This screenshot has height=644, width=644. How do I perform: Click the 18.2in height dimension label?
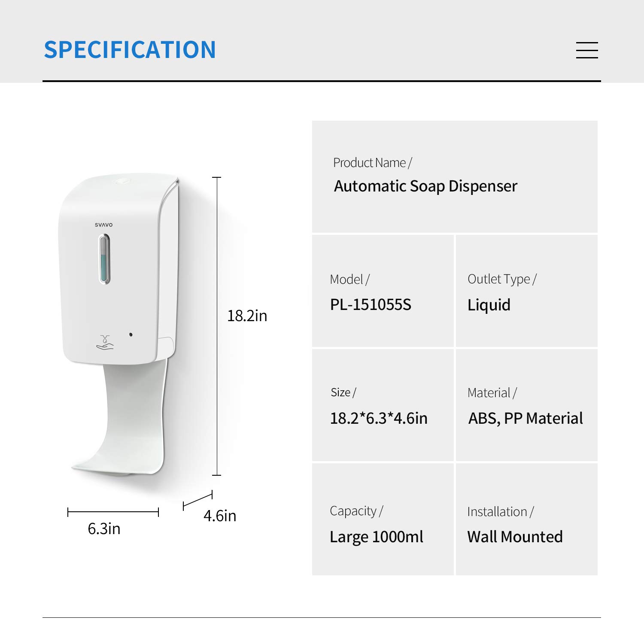[247, 316]
